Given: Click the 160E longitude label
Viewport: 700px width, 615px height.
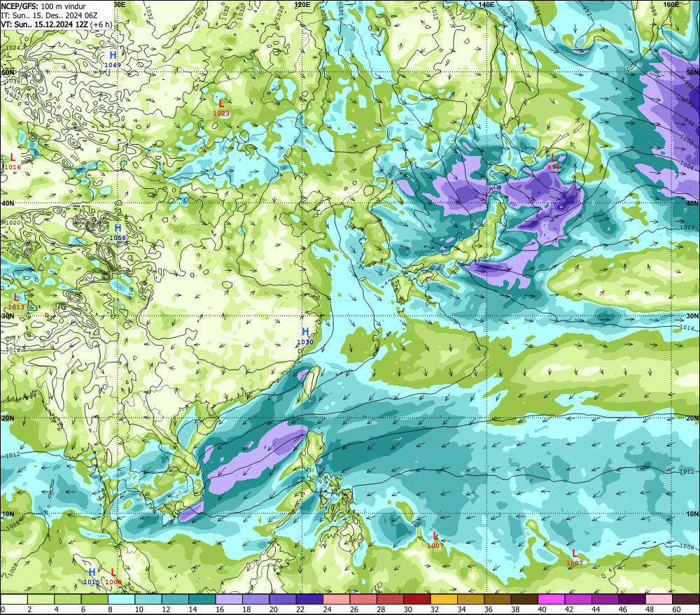Looking at the screenshot, I should coord(671,4).
